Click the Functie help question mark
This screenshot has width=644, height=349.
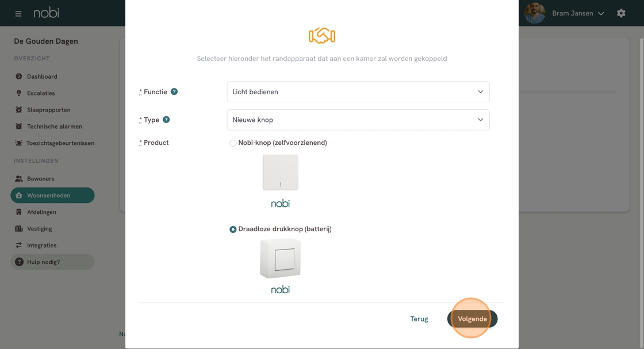tap(174, 91)
